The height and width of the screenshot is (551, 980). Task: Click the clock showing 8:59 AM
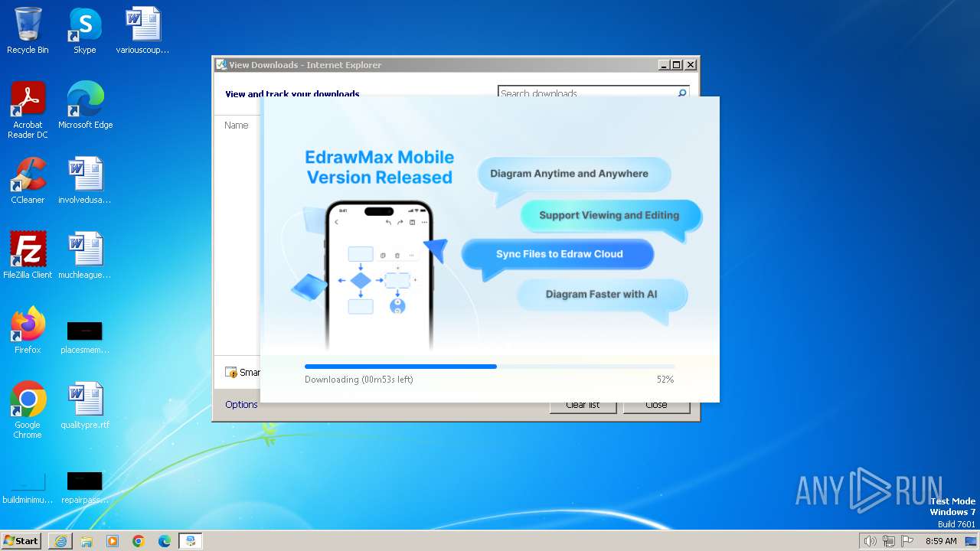pyautogui.click(x=941, y=541)
